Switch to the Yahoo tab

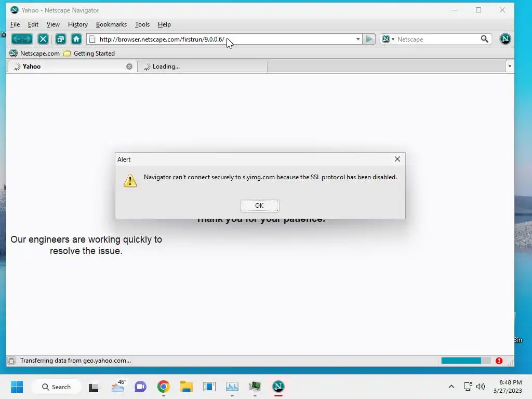click(x=72, y=66)
